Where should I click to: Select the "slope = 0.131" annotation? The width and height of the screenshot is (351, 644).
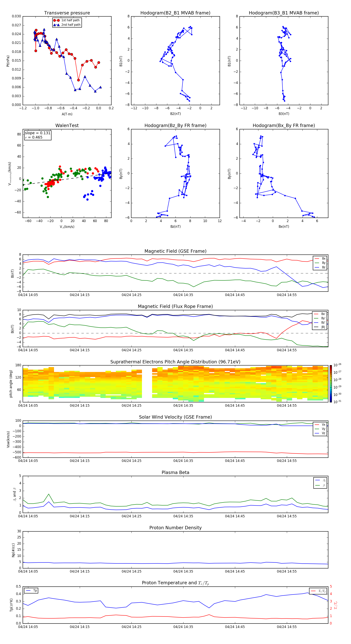pos(37,133)
